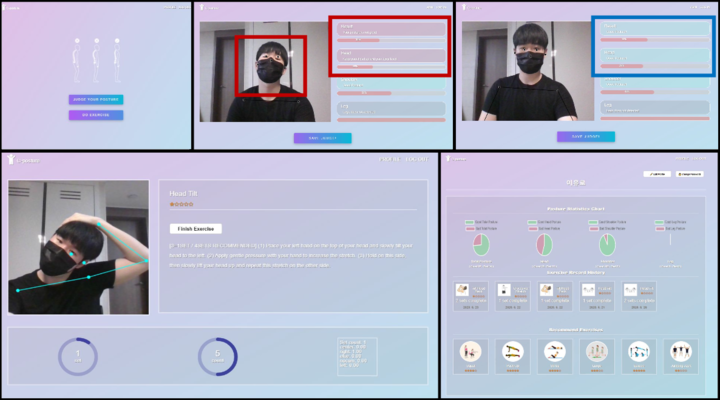Image resolution: width=720 pixels, height=400 pixels.
Task: Click the C-posture logo above the Head Tilt webcam
Action: point(23,160)
